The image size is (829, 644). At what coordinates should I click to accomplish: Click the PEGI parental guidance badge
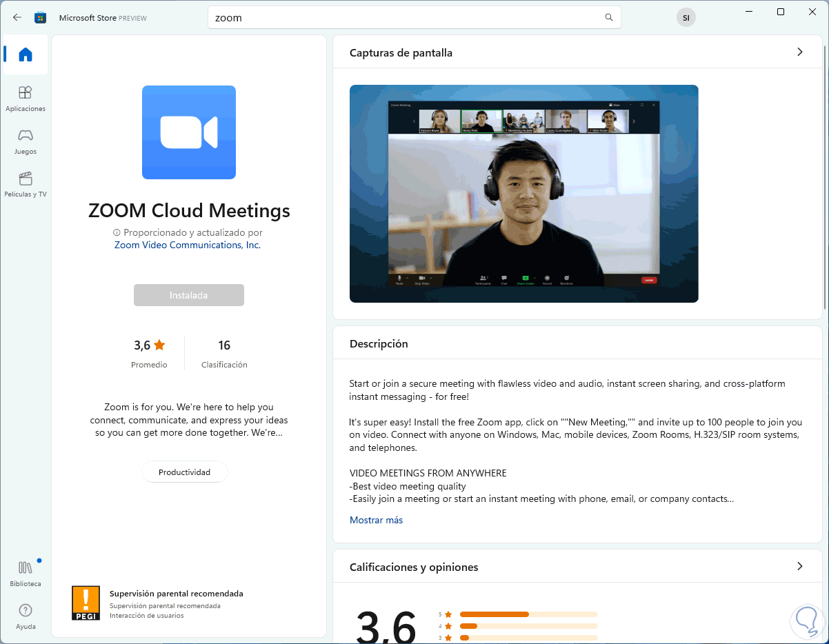[86, 603]
